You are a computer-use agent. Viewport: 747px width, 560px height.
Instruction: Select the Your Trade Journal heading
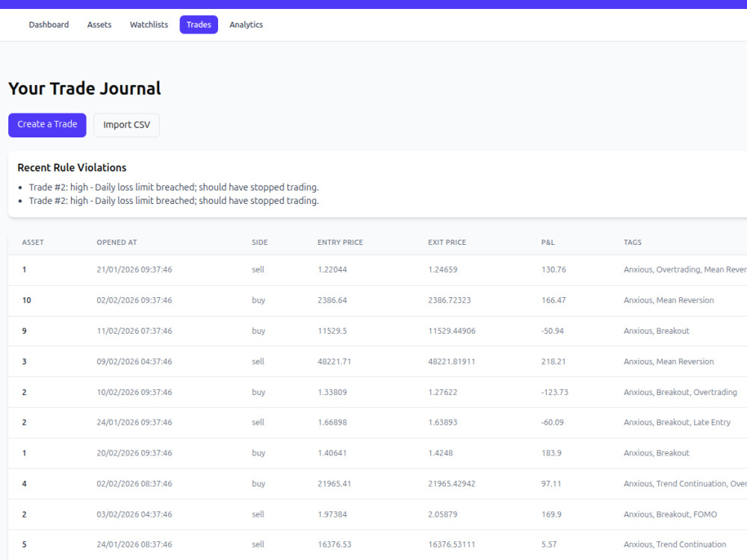pyautogui.click(x=85, y=89)
